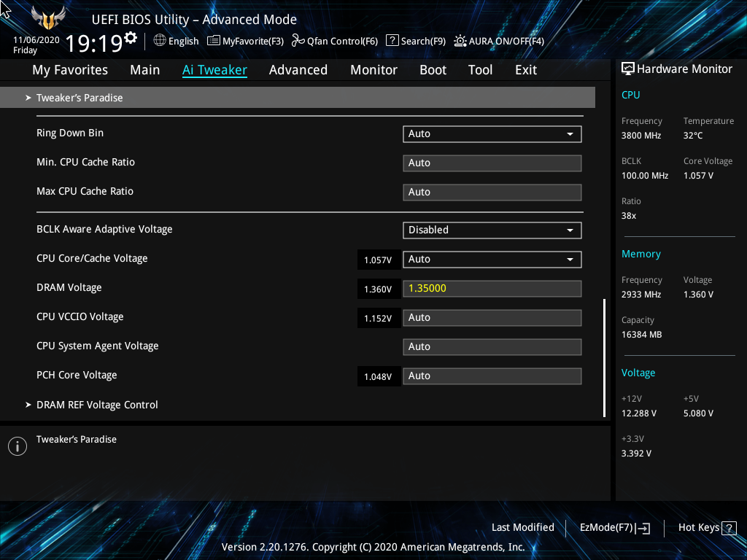The height and width of the screenshot is (560, 747).
Task: Click the 1.152V VCCIO reading
Action: pos(378,318)
